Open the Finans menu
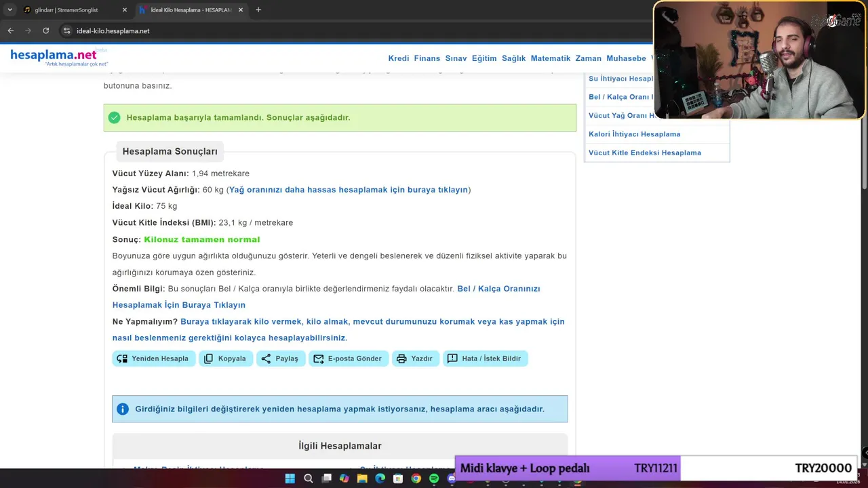The width and height of the screenshot is (868, 488). tap(427, 58)
